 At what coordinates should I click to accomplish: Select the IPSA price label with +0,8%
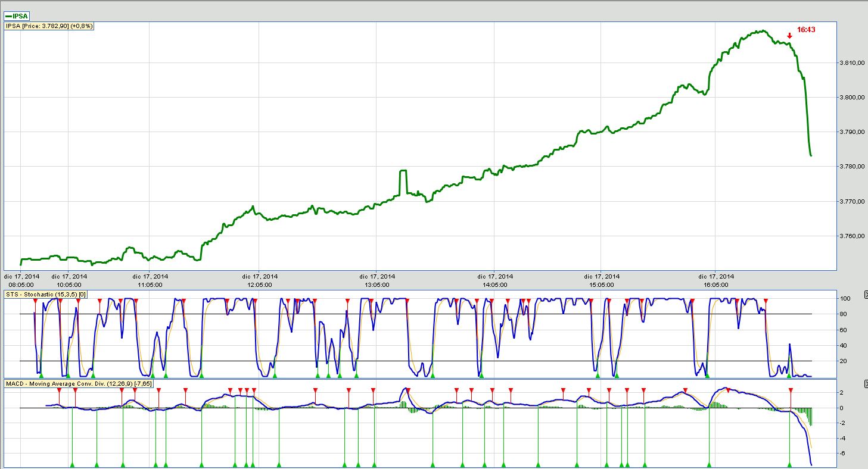point(49,26)
